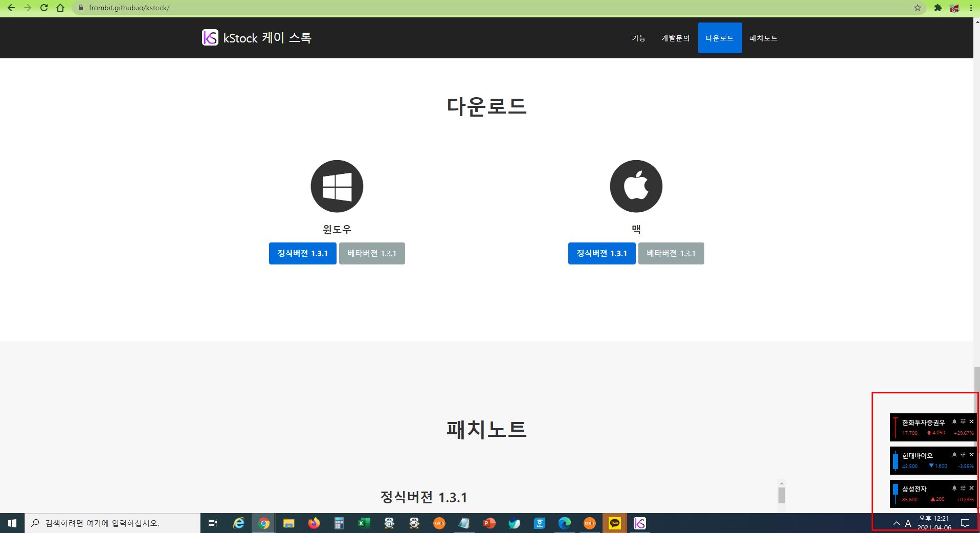Expand hidden system tray icons chevron

896,523
